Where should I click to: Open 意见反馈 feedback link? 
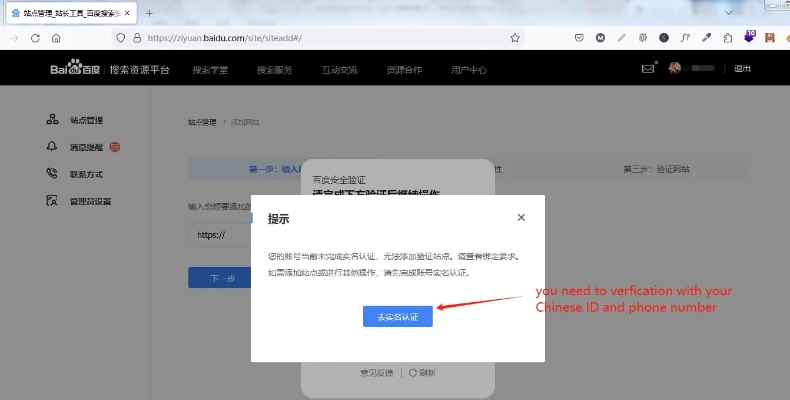pos(376,372)
